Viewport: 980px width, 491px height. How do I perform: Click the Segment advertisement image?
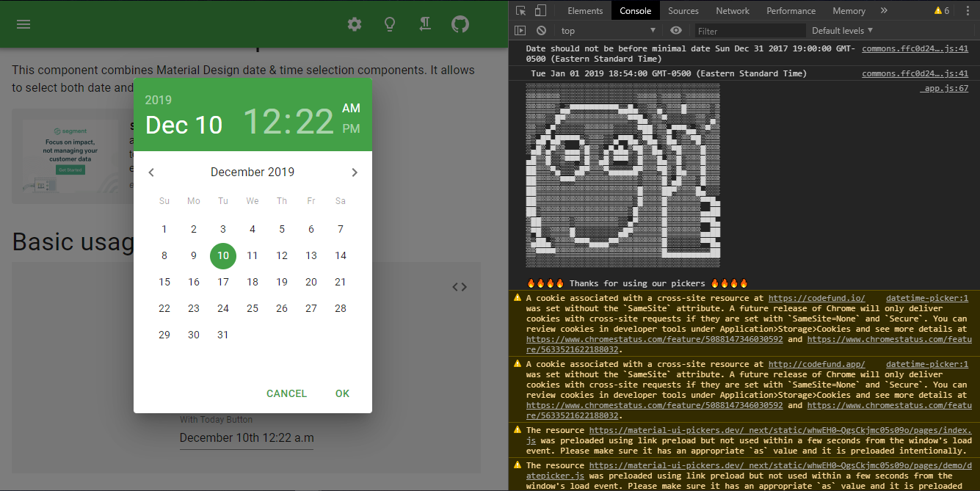tap(71, 157)
